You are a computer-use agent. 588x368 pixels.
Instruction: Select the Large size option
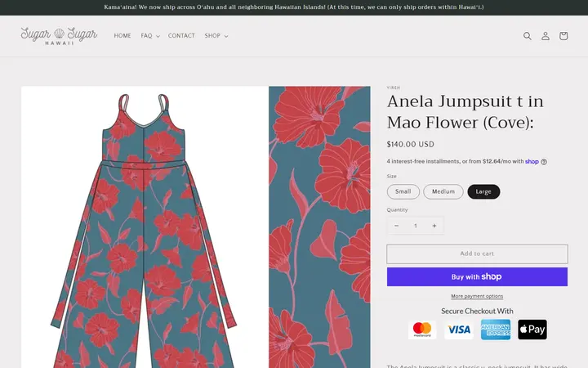(483, 191)
